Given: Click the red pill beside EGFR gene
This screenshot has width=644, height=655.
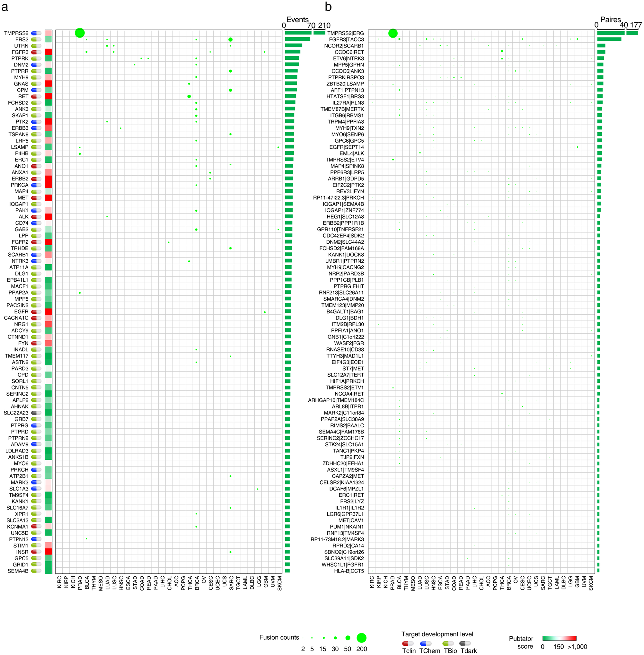Looking at the screenshot, I should tap(36, 312).
